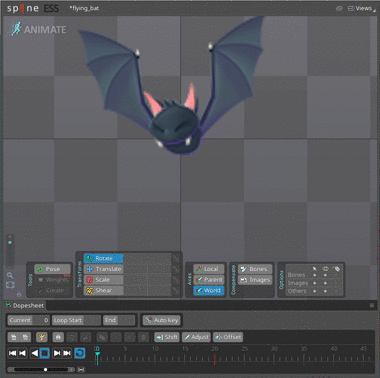
Task: Set axes to World
Action: click(x=209, y=290)
